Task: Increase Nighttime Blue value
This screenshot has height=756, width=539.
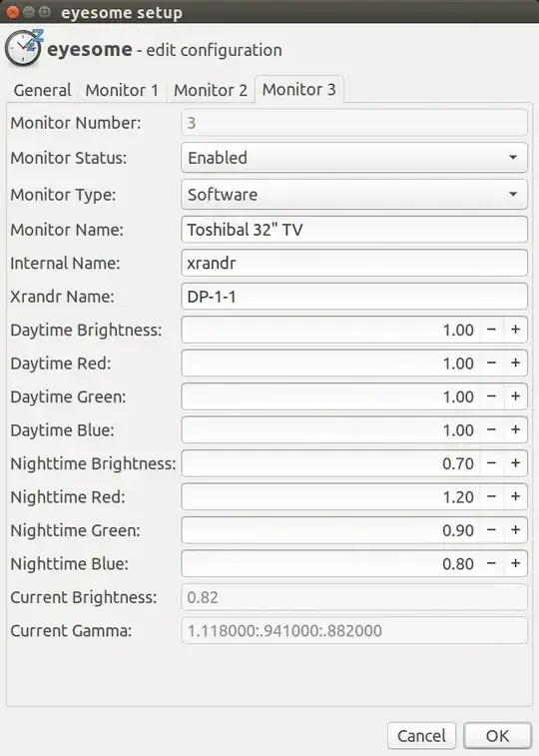Action: click(x=515, y=563)
